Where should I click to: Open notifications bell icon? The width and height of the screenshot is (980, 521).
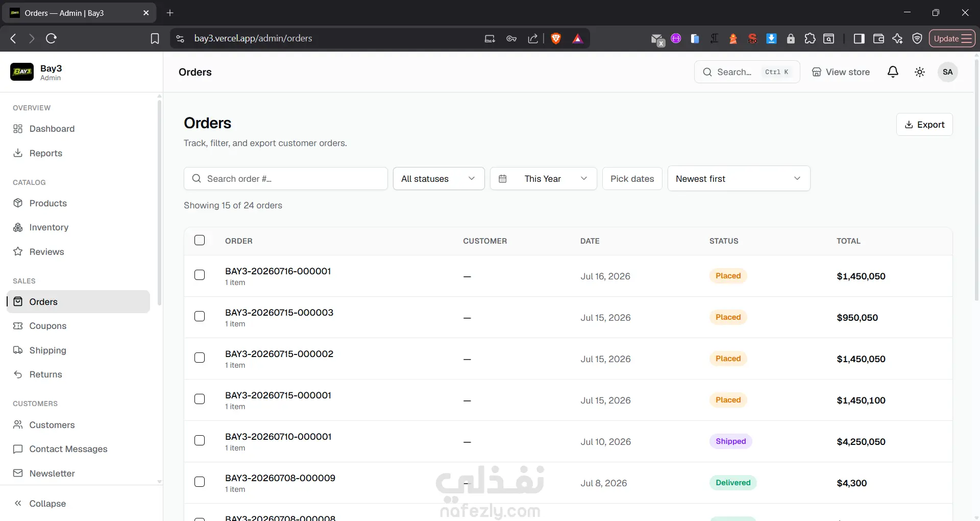click(x=893, y=72)
